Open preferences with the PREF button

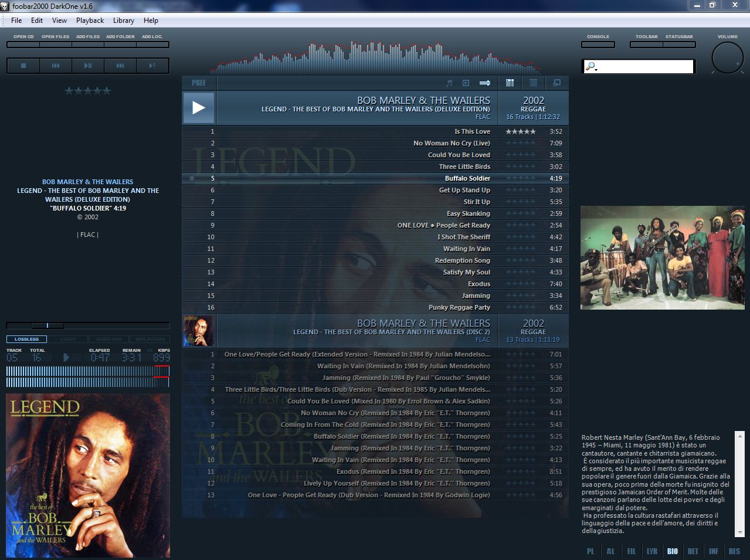199,83
